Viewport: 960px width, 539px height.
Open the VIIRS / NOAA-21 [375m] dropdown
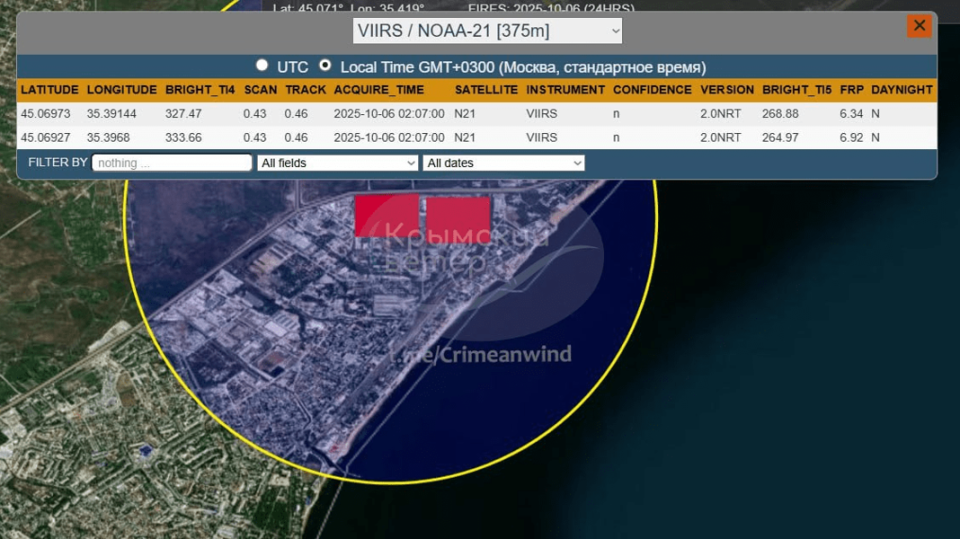click(487, 31)
